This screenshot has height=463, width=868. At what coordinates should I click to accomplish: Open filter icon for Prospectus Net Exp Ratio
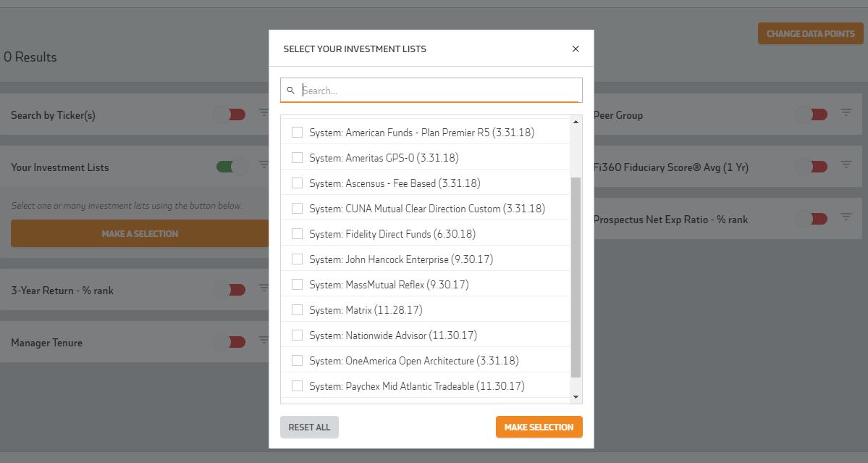point(846,218)
